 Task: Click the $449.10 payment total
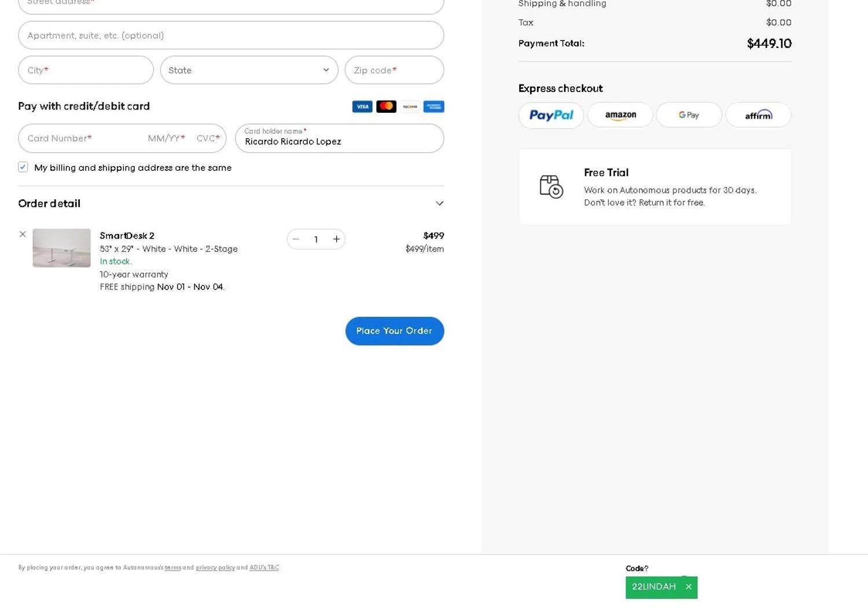pyautogui.click(x=769, y=43)
